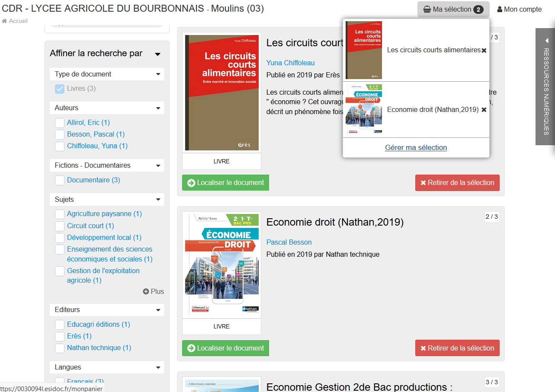Click Retirer de la sélection for first book

(457, 183)
